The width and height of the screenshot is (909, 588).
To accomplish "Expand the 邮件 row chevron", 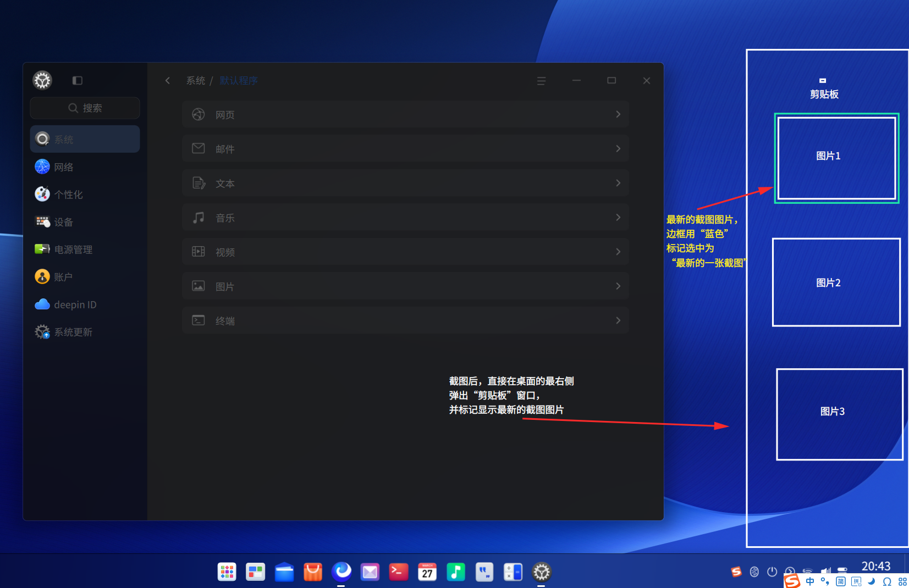I will pos(618,148).
